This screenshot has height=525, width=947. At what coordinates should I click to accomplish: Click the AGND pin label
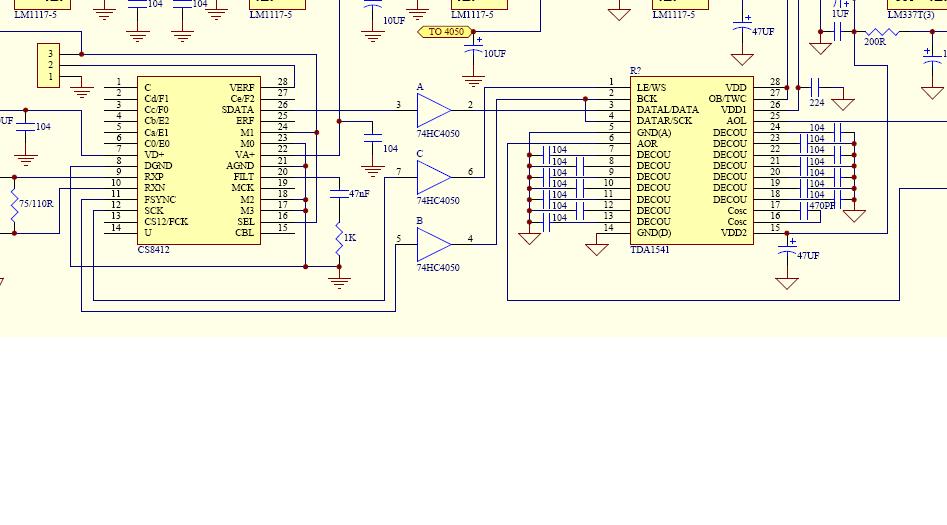click(x=240, y=166)
